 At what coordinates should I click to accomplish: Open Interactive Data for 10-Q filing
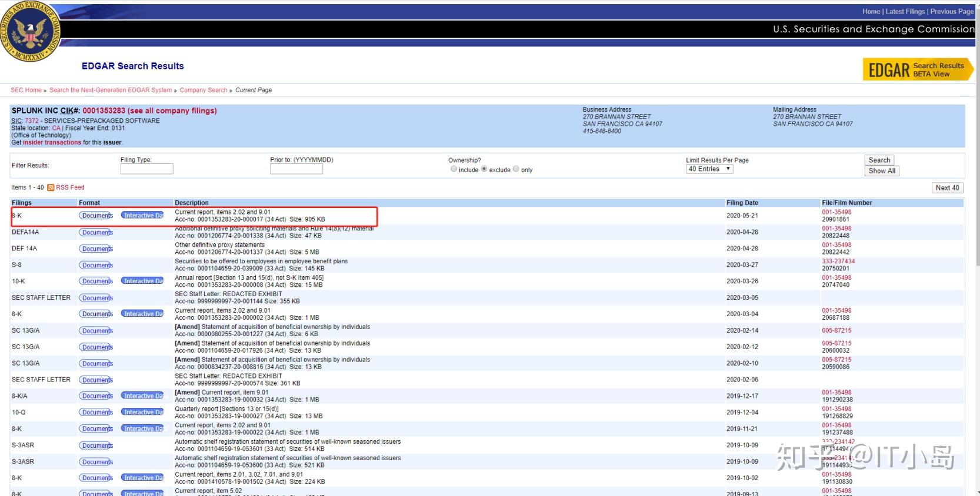tap(142, 413)
